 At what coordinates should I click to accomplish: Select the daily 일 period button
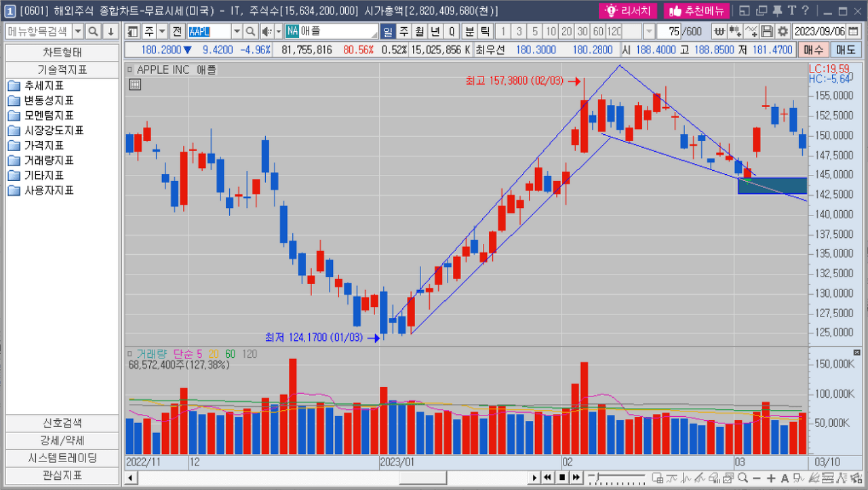pyautogui.click(x=388, y=32)
